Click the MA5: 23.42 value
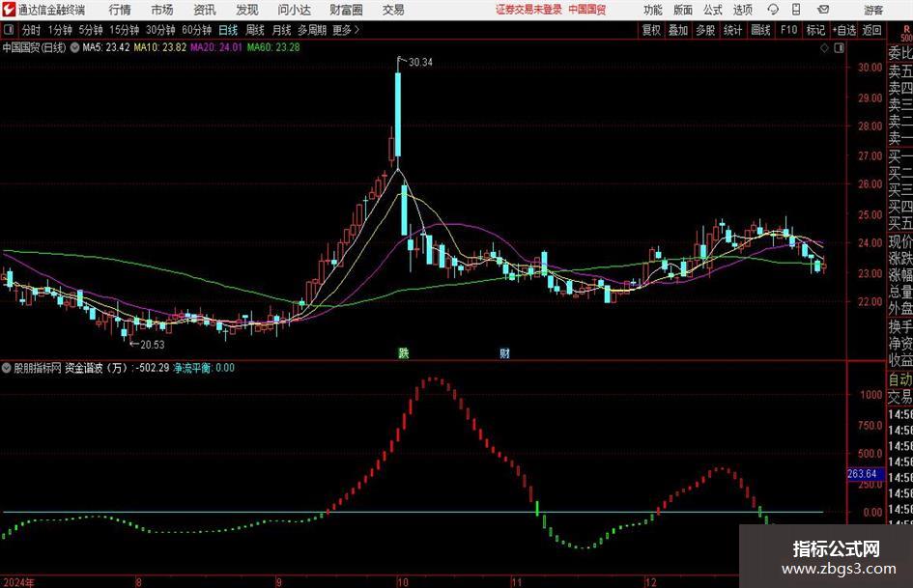The image size is (913, 588). pos(106,47)
